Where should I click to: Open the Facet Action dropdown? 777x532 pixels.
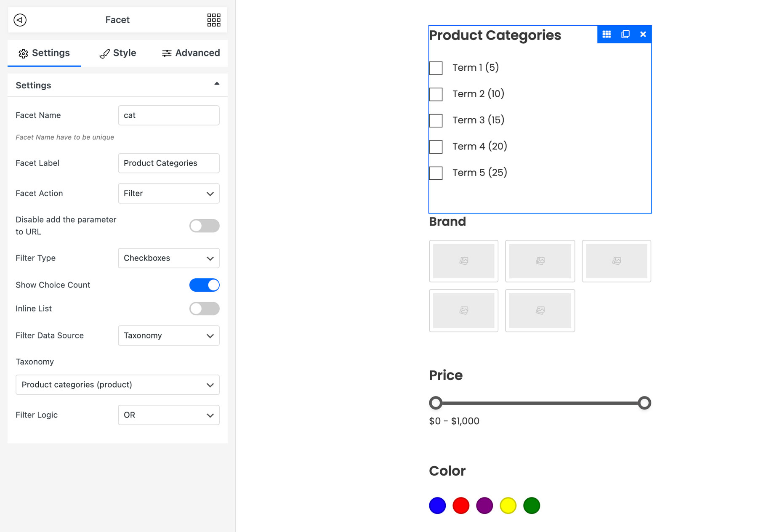(x=168, y=194)
